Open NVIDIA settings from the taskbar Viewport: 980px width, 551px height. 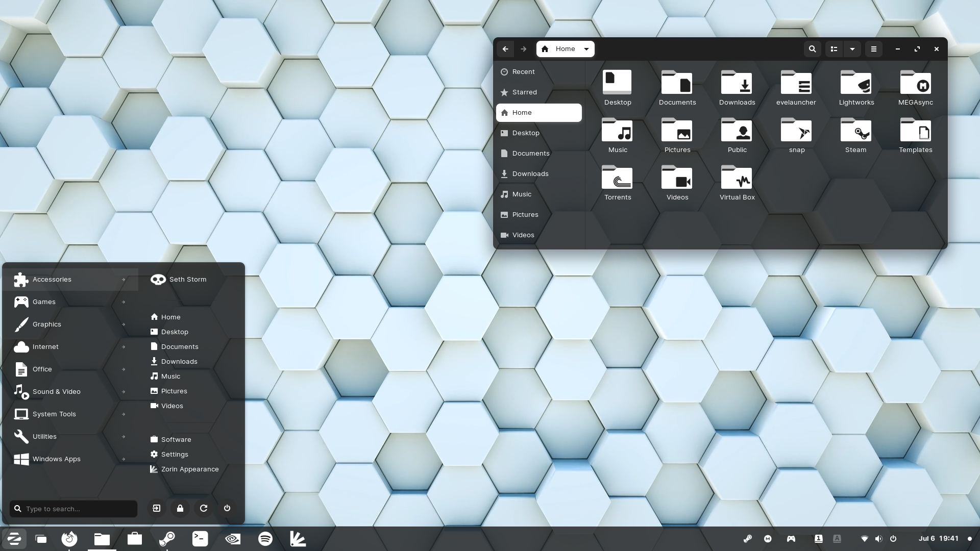pyautogui.click(x=233, y=539)
